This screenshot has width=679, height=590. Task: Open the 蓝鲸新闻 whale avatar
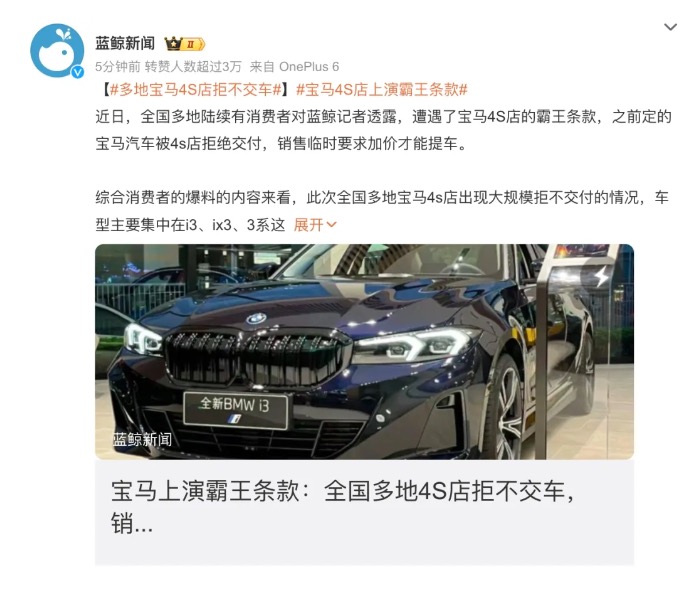(x=57, y=51)
